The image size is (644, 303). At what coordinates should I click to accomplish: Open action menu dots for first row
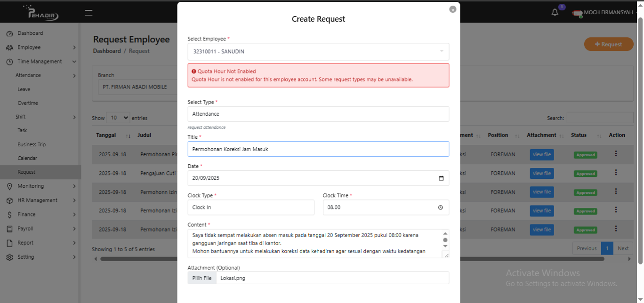click(615, 154)
